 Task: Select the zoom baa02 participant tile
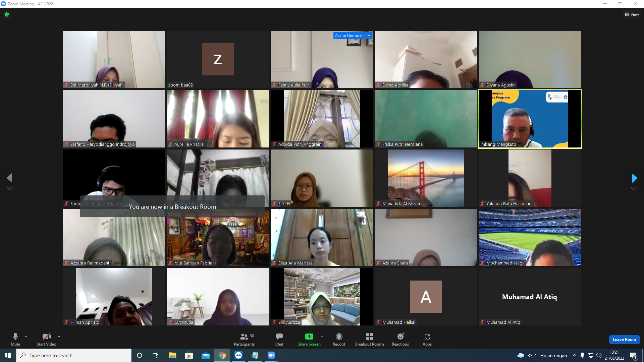pos(218,59)
